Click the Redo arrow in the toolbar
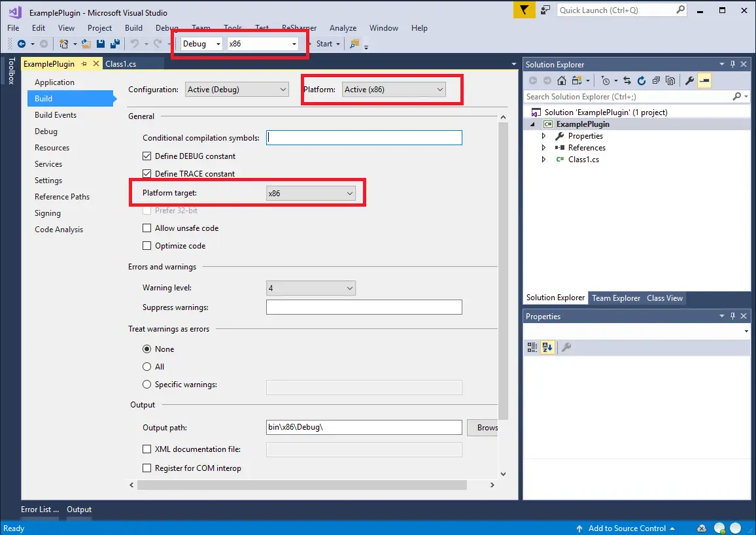Viewport: 756px width, 535px height. (157, 44)
